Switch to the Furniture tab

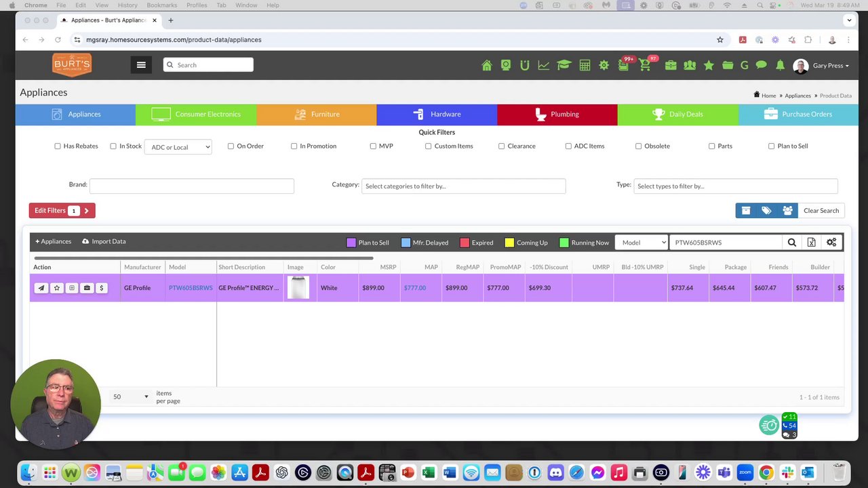pyautogui.click(x=316, y=115)
